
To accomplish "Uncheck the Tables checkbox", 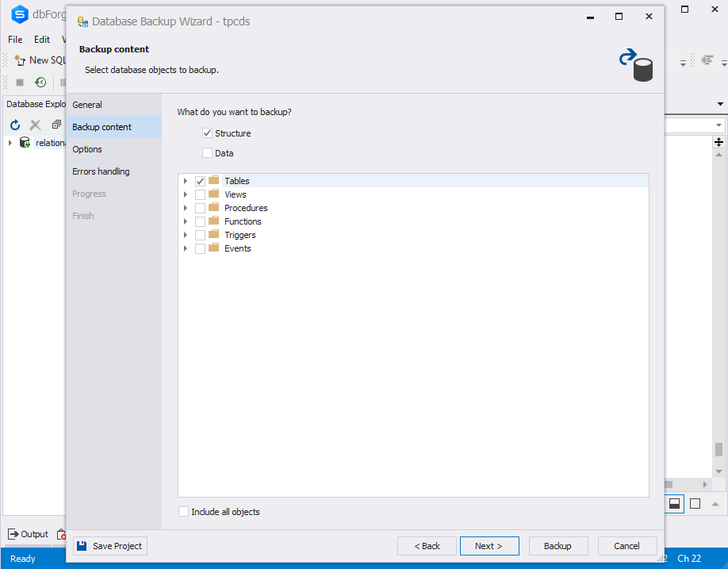I will click(200, 181).
